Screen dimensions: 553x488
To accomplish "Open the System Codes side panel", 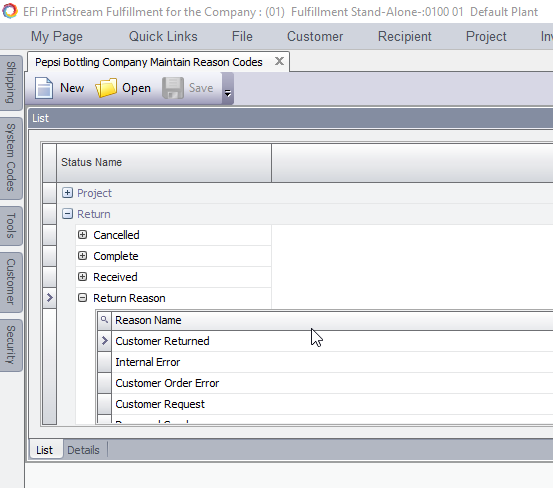I will pos(11,158).
